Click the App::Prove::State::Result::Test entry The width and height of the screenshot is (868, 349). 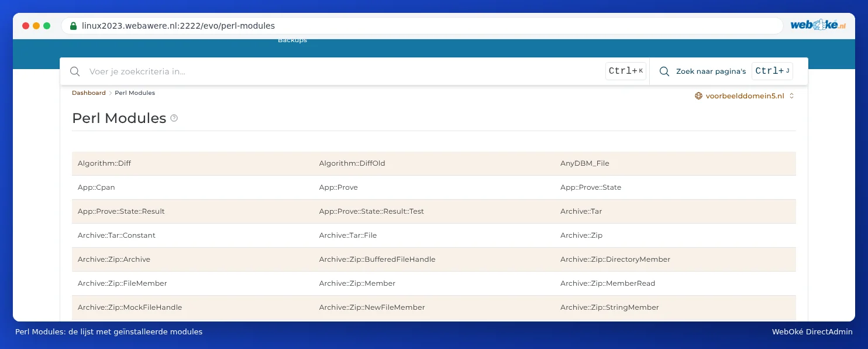pyautogui.click(x=371, y=211)
